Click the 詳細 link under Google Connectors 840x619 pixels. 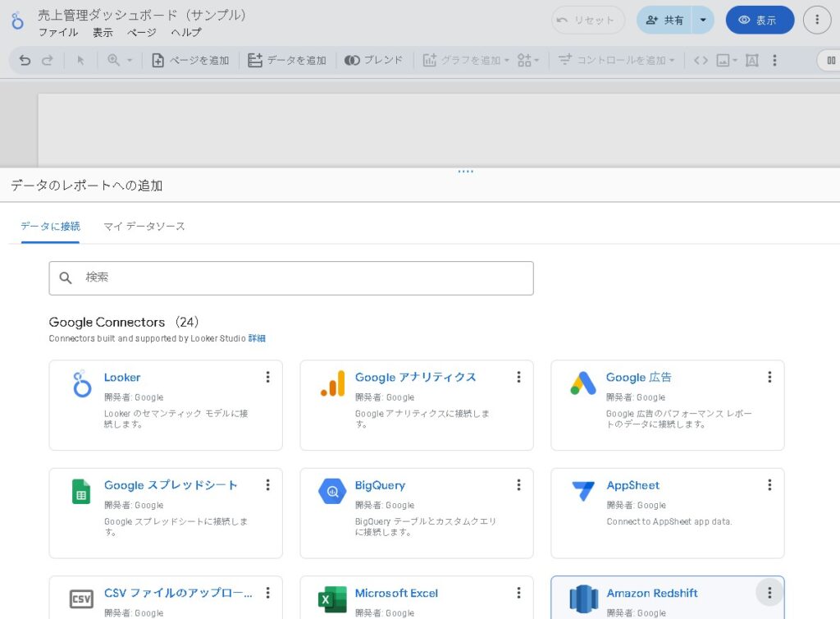pos(257,338)
